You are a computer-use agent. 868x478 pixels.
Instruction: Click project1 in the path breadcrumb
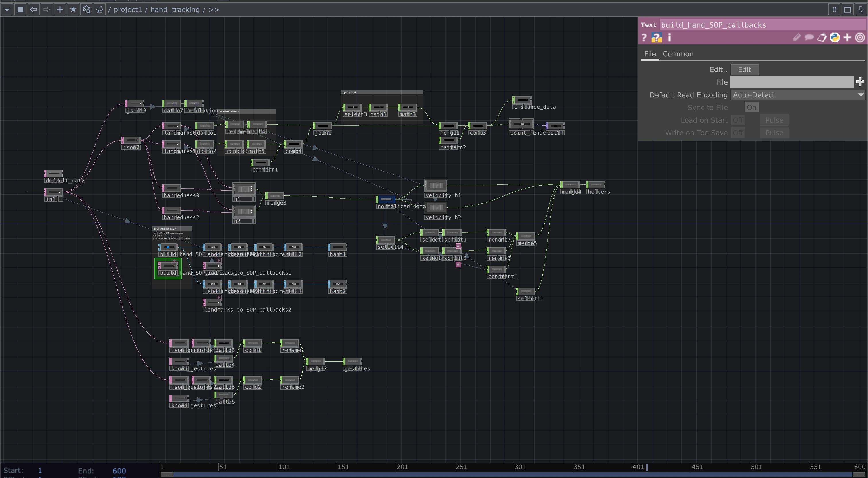point(127,10)
